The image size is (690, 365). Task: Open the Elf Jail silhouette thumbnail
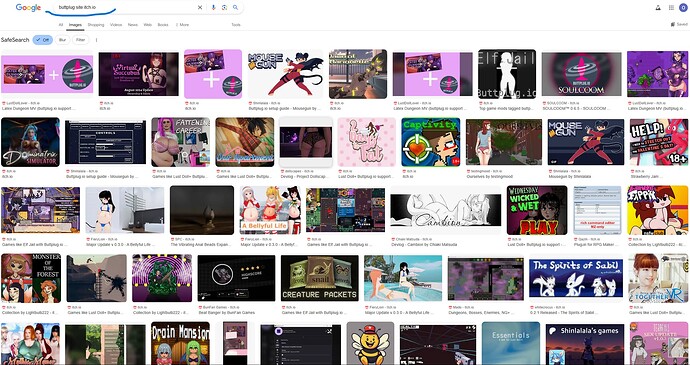coord(506,74)
